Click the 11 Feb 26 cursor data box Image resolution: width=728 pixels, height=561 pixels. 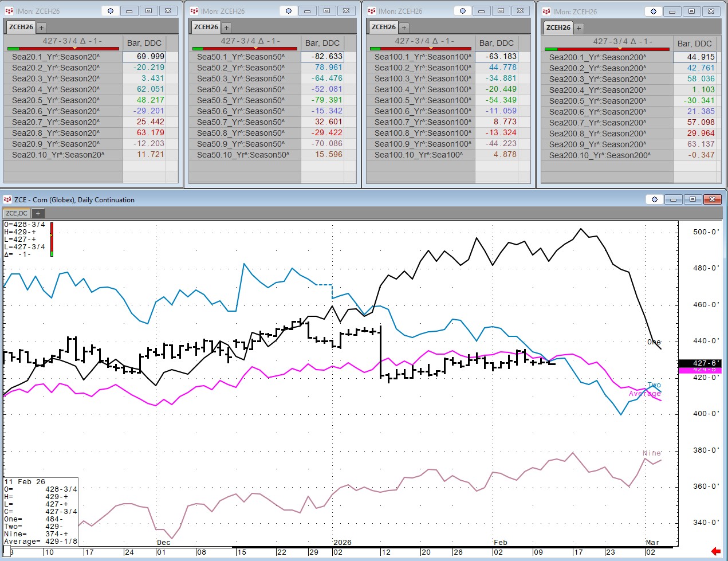41,511
